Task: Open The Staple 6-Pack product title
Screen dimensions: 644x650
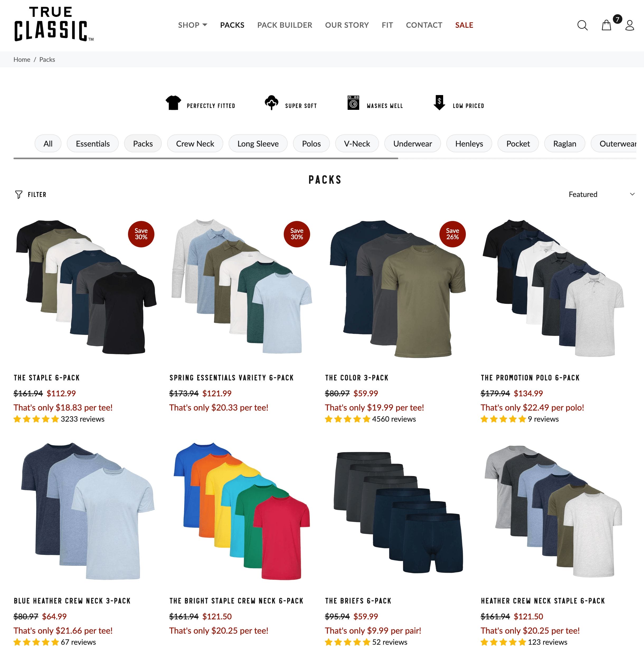Action: (47, 378)
